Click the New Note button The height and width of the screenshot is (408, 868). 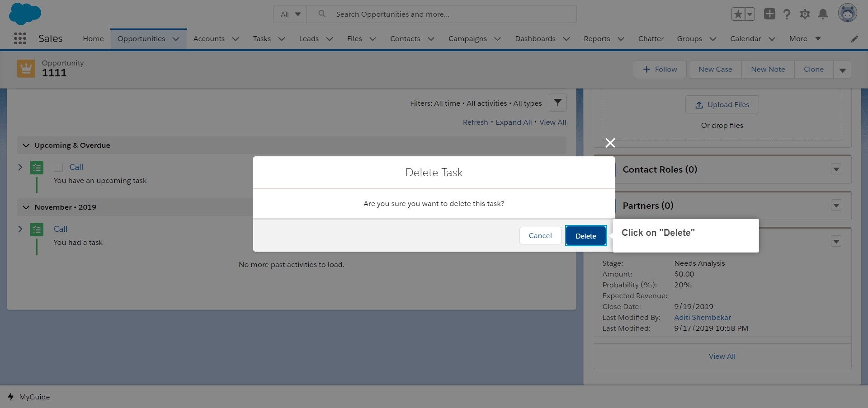[x=768, y=70]
